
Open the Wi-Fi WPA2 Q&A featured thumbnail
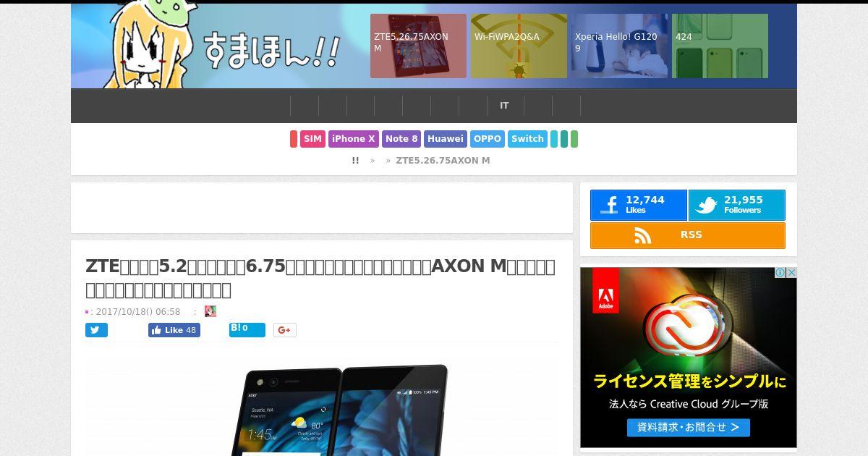click(x=519, y=46)
